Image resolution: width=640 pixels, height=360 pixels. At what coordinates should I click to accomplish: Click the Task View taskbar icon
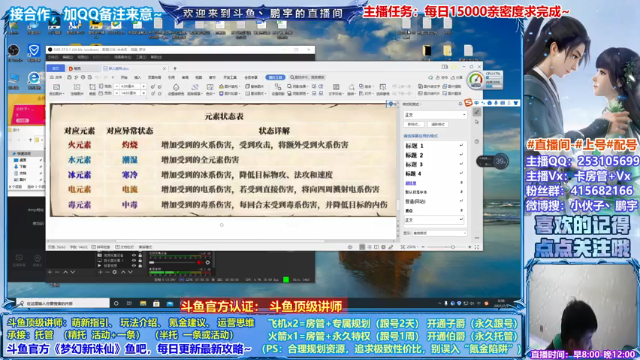(129, 303)
